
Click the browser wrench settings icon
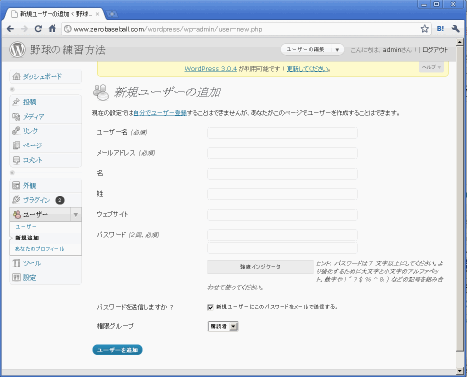(455, 29)
